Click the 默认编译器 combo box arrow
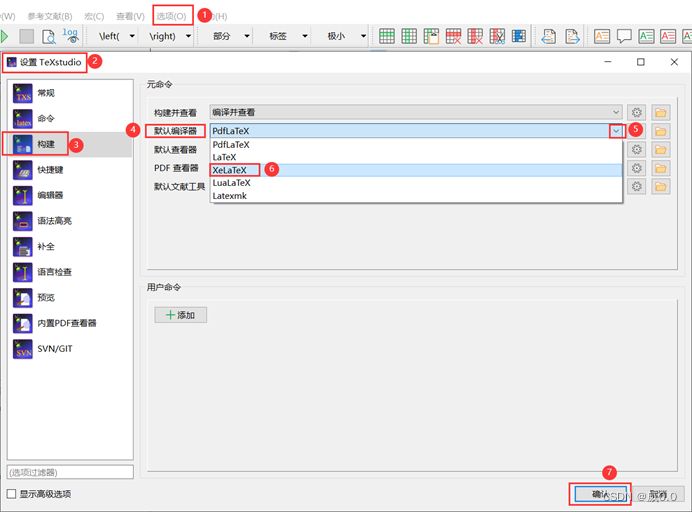Viewport: 692px width, 512px height. point(616,131)
